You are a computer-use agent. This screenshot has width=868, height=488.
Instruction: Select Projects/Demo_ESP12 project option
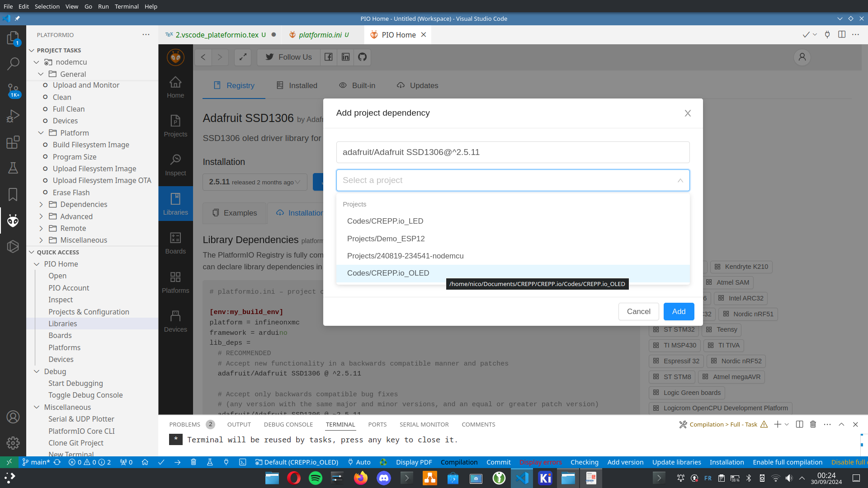coord(513,239)
